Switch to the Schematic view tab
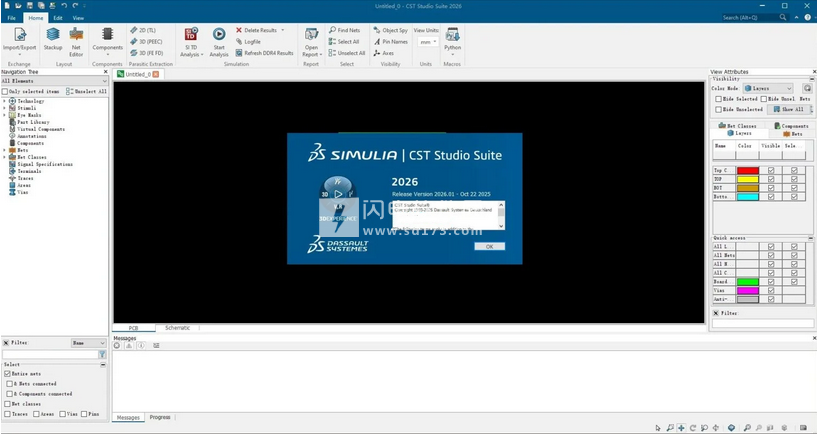 (x=177, y=328)
